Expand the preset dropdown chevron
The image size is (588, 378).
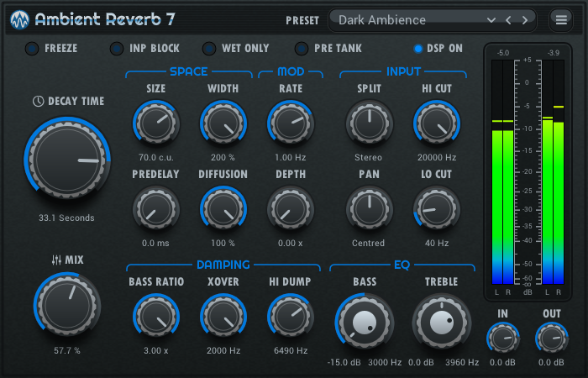pos(491,20)
